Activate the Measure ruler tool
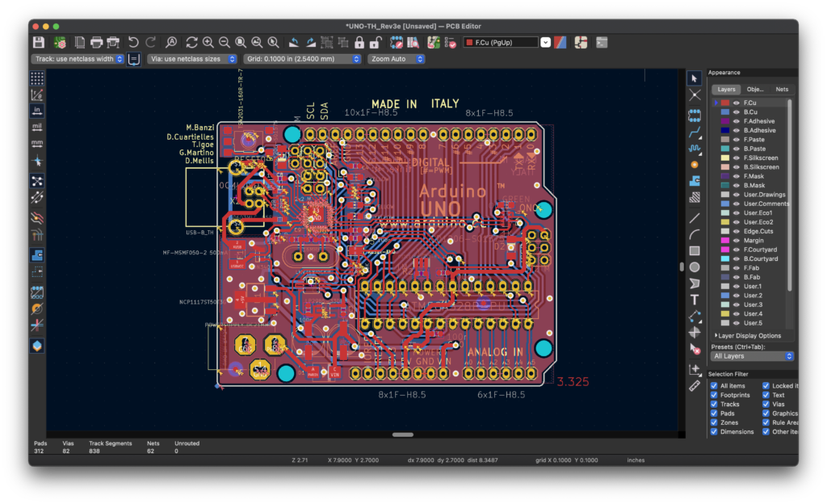 coord(695,386)
